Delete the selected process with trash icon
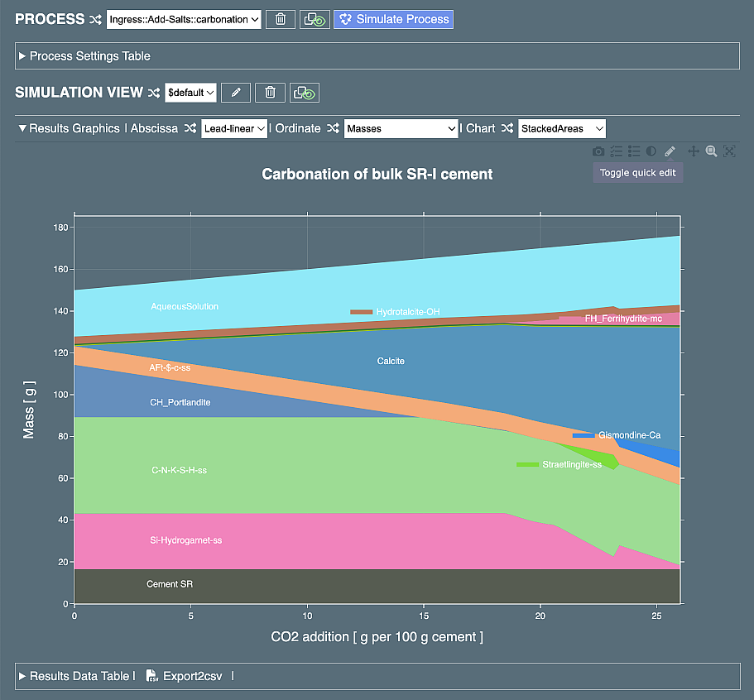The width and height of the screenshot is (754, 700). (281, 19)
